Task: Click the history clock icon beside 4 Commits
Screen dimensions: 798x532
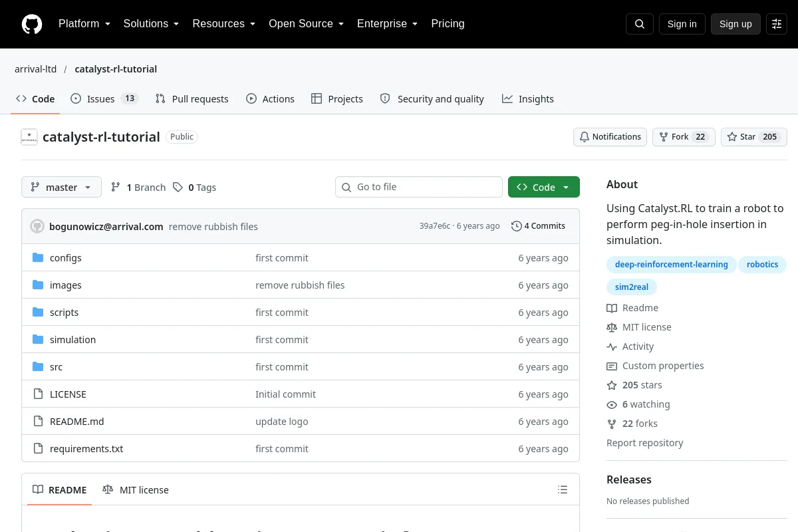Action: pos(516,226)
